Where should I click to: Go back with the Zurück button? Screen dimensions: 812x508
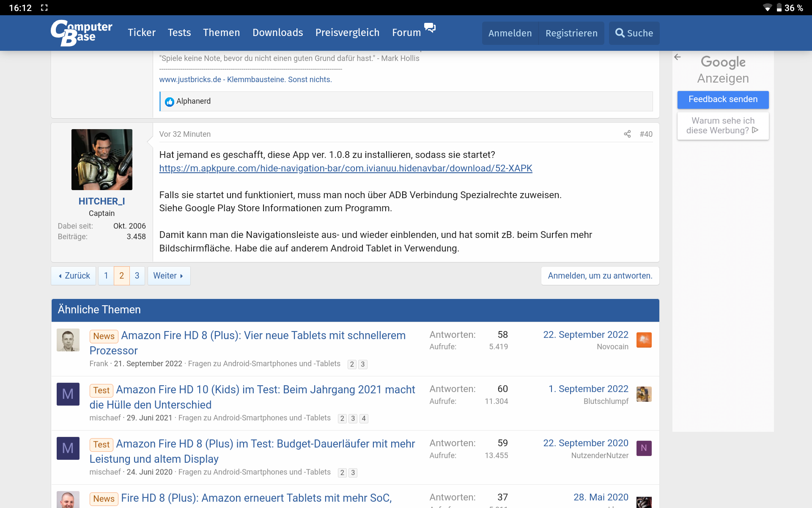click(x=74, y=276)
